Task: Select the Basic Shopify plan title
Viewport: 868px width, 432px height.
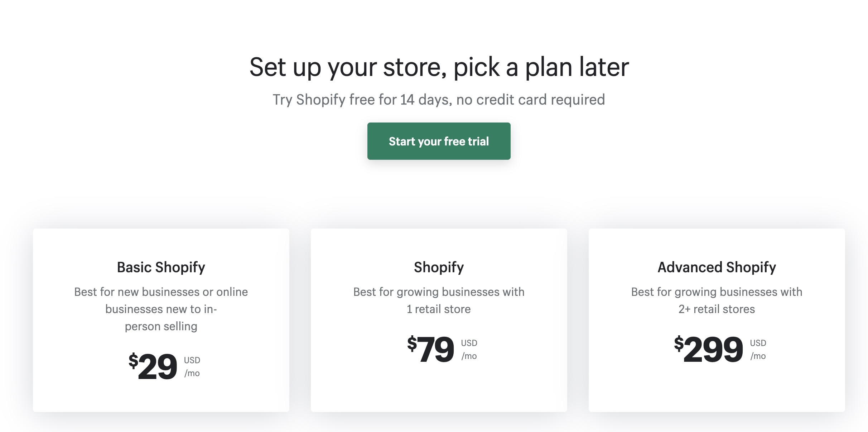Action: [161, 267]
